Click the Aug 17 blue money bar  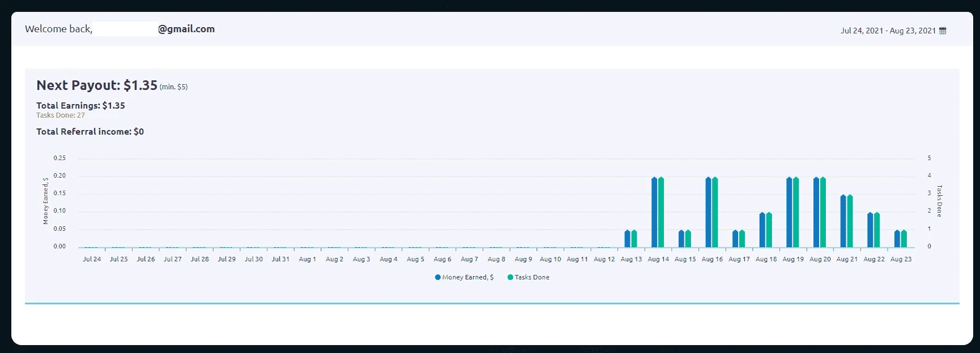click(735, 239)
